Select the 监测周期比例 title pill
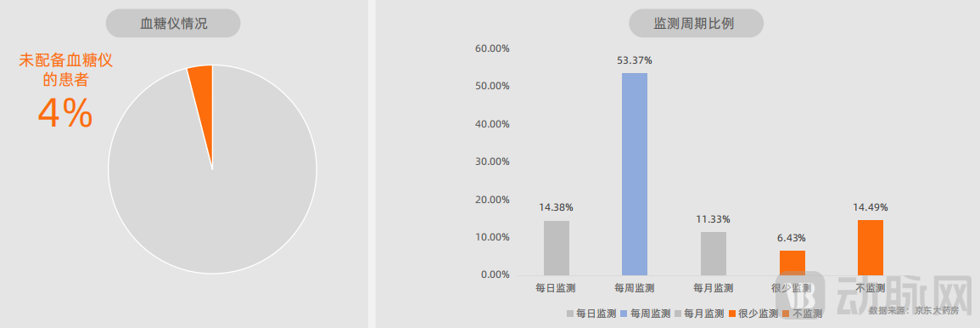The width and height of the screenshot is (980, 328). point(697,24)
